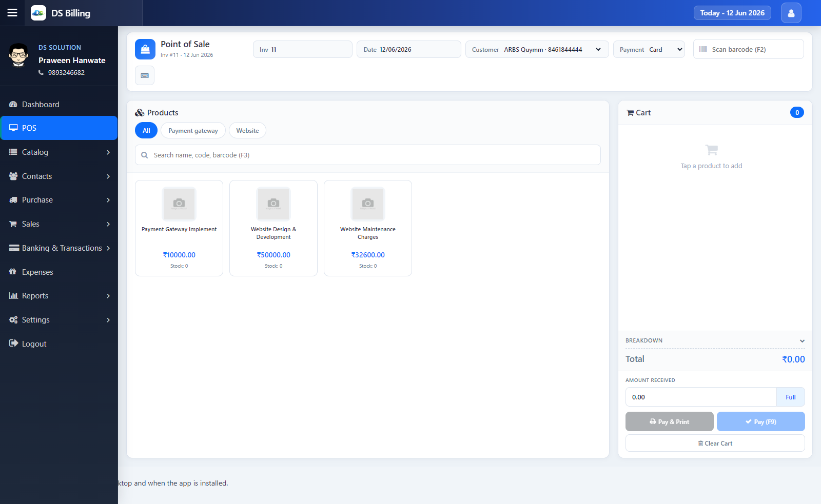
Task: Click the Praween Hanwate user name
Action: point(72,60)
